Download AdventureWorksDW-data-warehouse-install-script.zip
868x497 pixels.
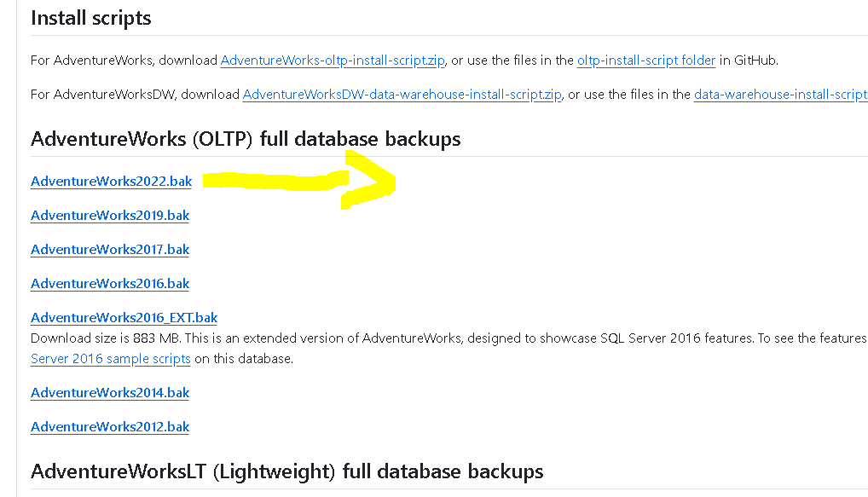pyautogui.click(x=402, y=95)
